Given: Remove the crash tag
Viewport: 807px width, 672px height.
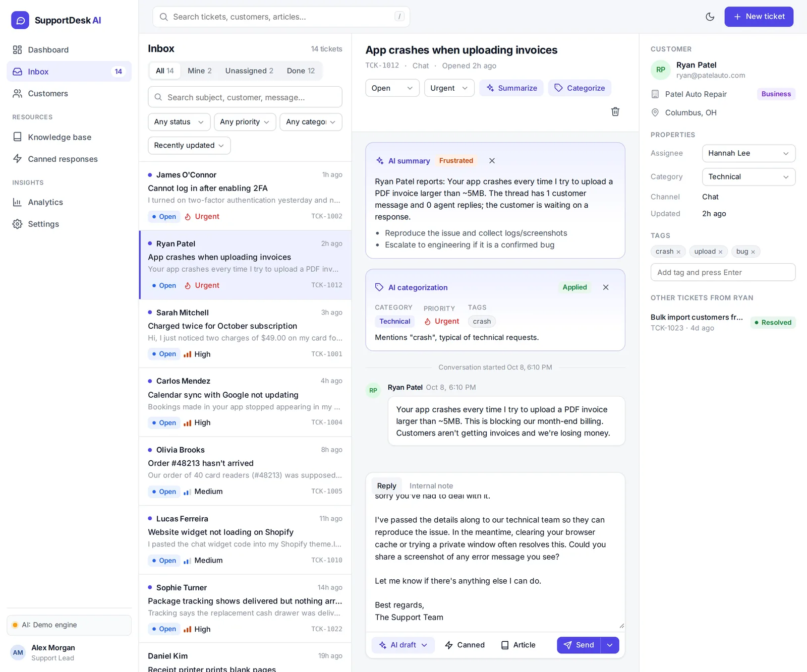Looking at the screenshot, I should pos(678,252).
